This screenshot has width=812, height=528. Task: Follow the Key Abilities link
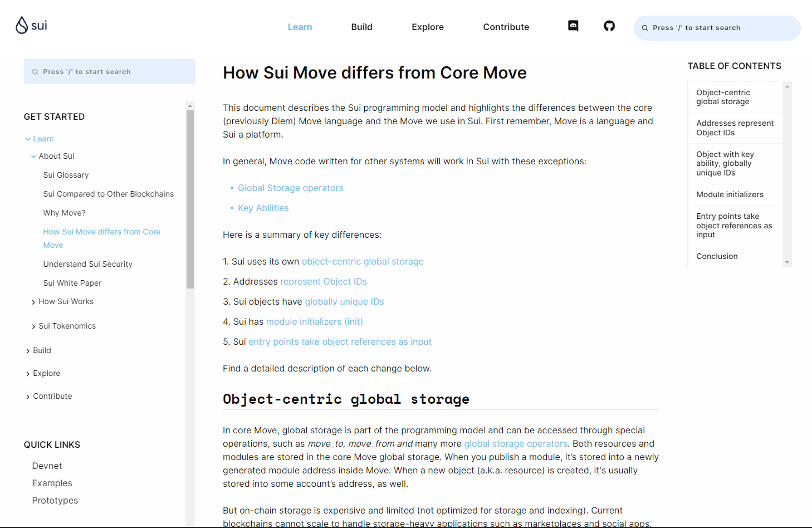263,208
